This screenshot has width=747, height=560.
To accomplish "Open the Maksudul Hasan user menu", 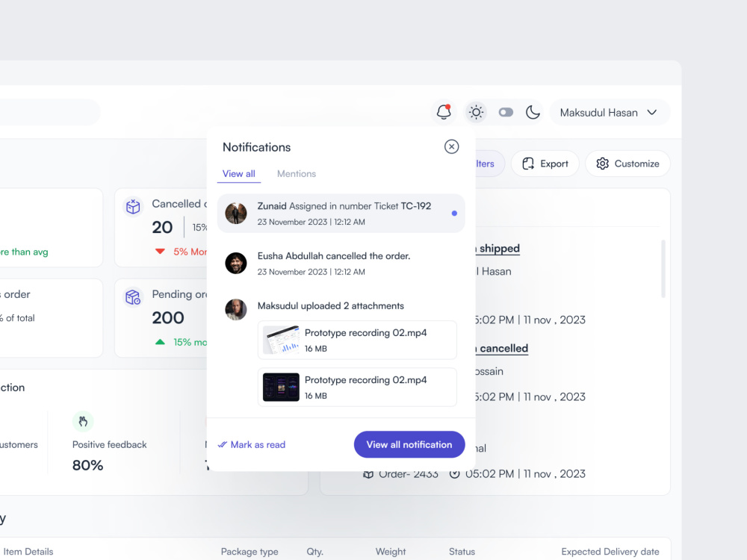I will 610,113.
